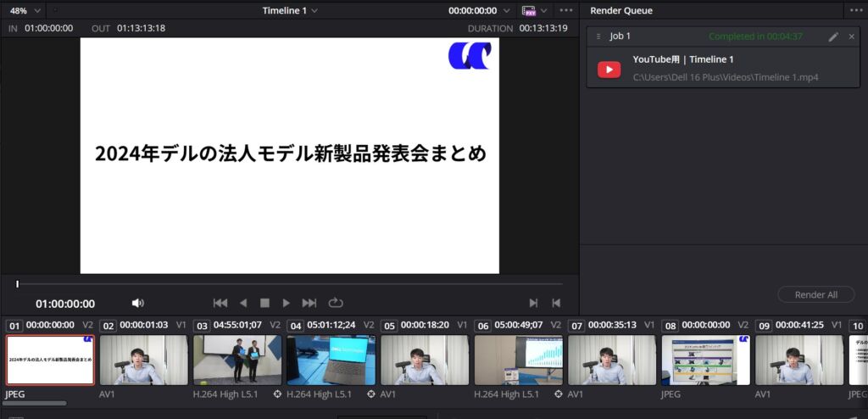Grab the Job 1 drag handle icon

(598, 36)
